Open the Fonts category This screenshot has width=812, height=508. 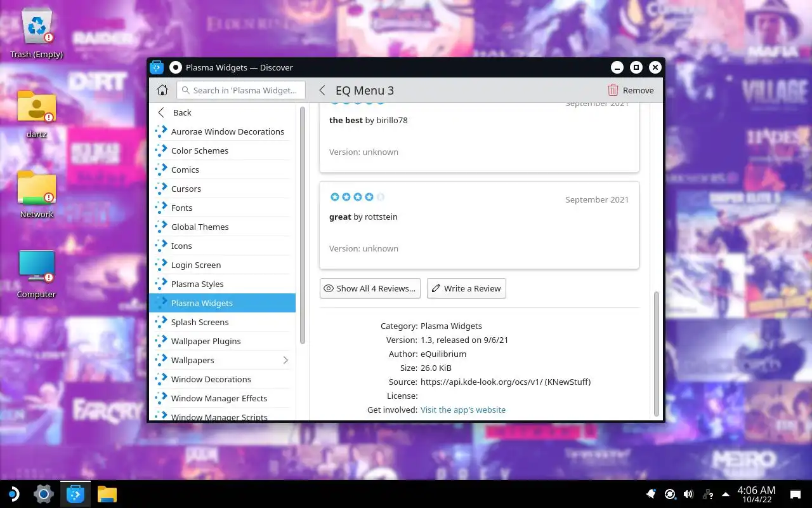[222, 208]
